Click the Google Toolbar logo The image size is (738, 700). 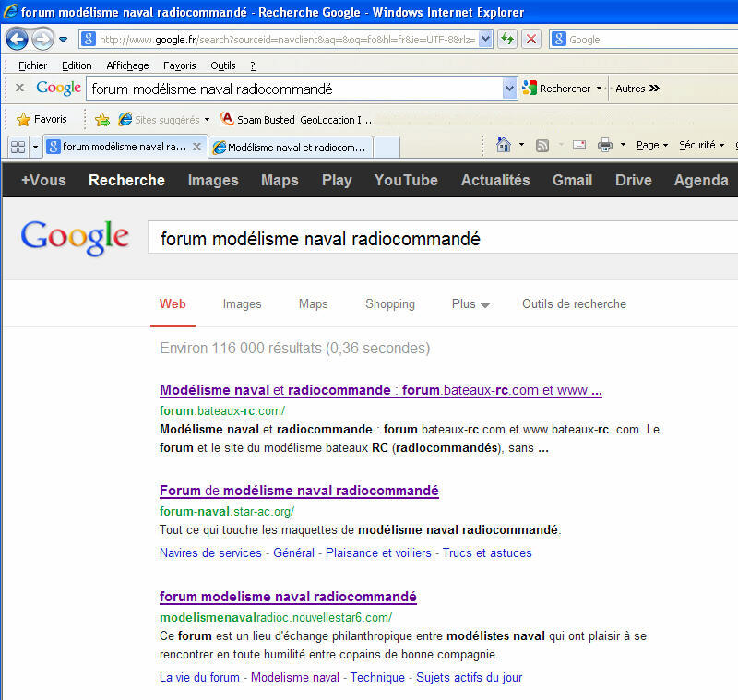58,88
